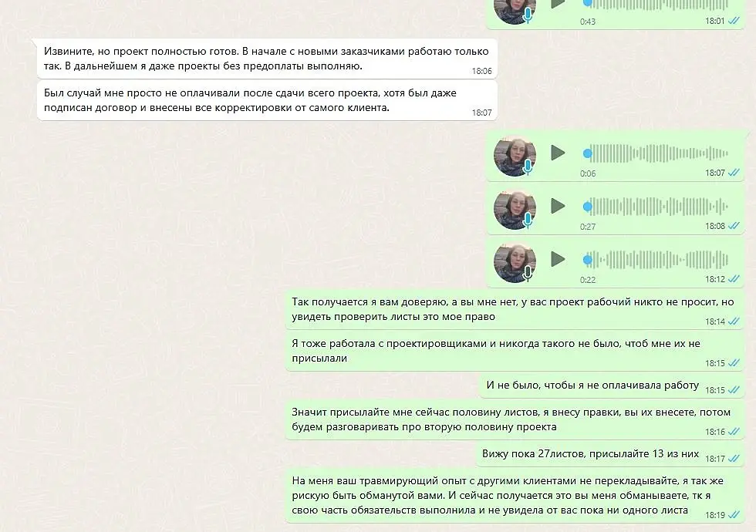
Task: Click the 0:27 duration label
Action: [x=588, y=227]
